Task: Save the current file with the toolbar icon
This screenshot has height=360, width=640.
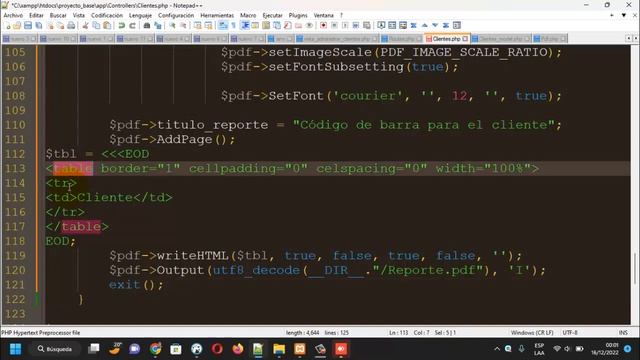Action: tap(28, 26)
